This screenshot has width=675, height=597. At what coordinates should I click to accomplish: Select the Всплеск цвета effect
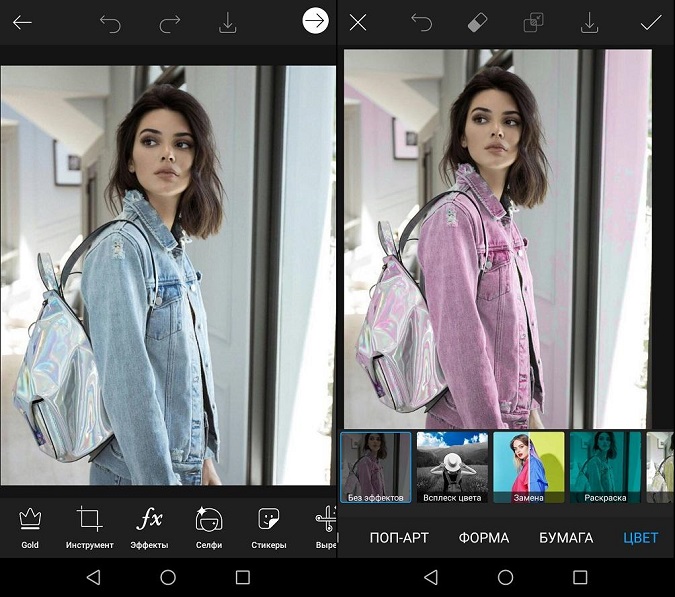(452, 467)
